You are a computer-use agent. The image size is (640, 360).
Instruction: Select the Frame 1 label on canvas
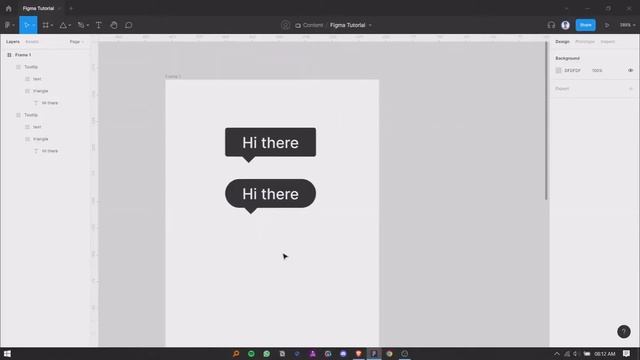(x=173, y=76)
